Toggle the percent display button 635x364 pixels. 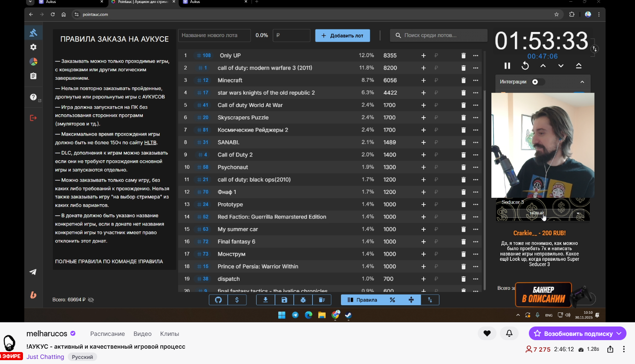pyautogui.click(x=393, y=300)
